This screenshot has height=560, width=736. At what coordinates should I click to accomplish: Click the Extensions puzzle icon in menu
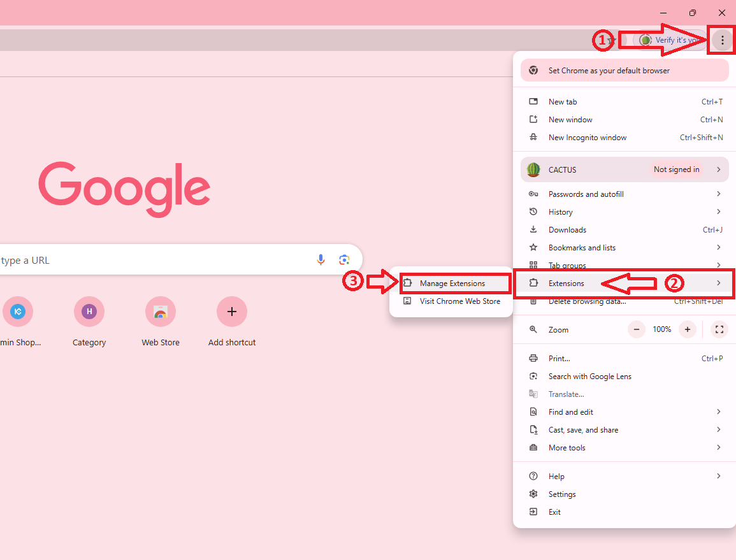click(x=533, y=283)
